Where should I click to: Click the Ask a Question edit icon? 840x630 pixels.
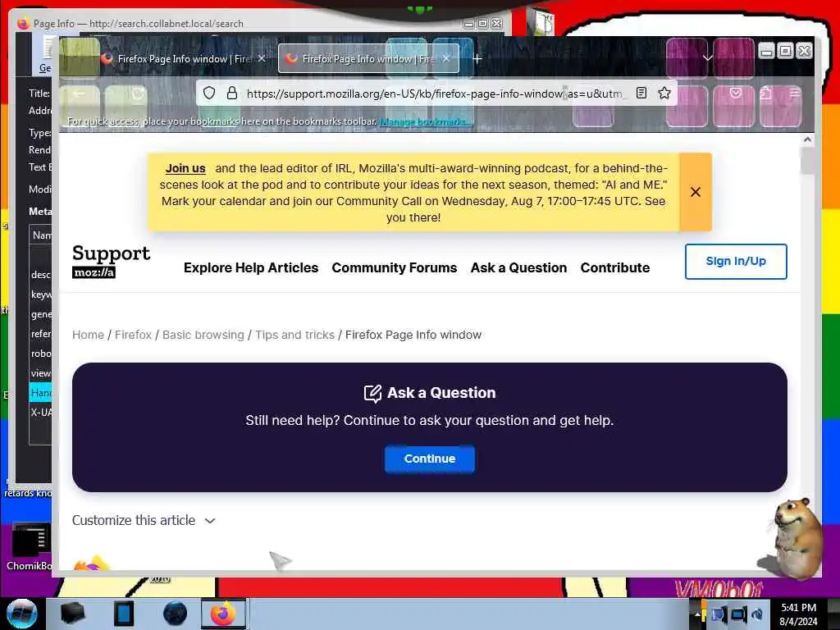(x=372, y=393)
